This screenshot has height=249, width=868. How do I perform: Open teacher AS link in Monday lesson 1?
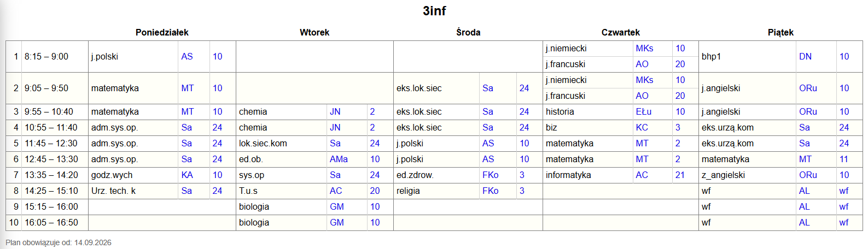[x=187, y=56]
